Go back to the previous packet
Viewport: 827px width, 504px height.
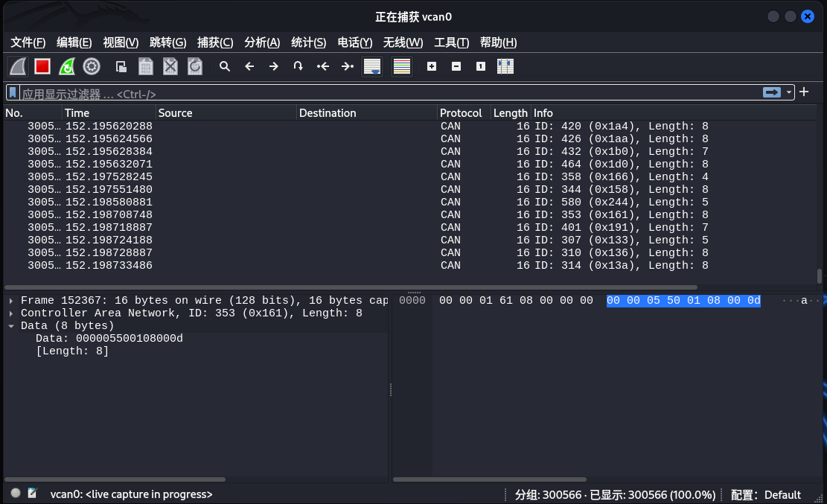click(x=249, y=66)
